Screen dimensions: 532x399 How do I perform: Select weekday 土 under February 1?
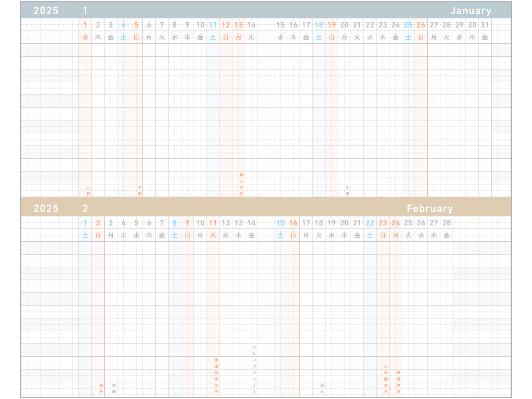click(x=85, y=235)
